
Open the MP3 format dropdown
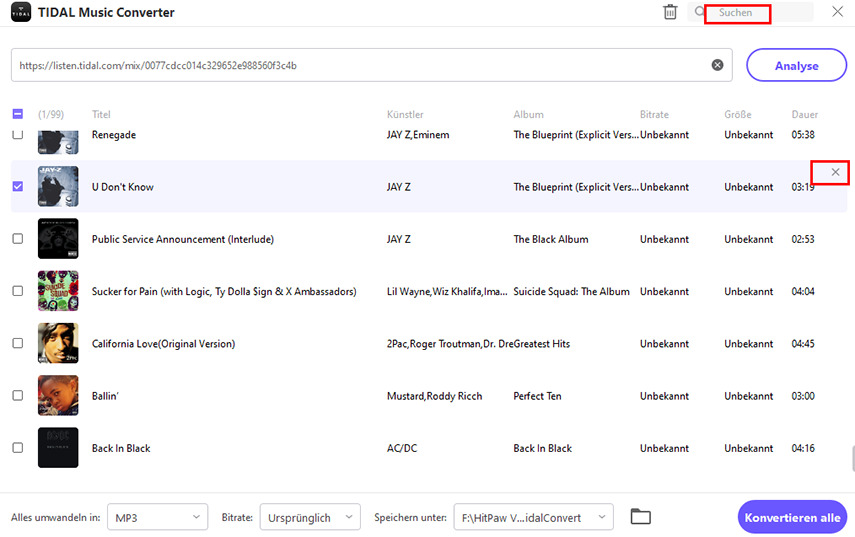158,517
